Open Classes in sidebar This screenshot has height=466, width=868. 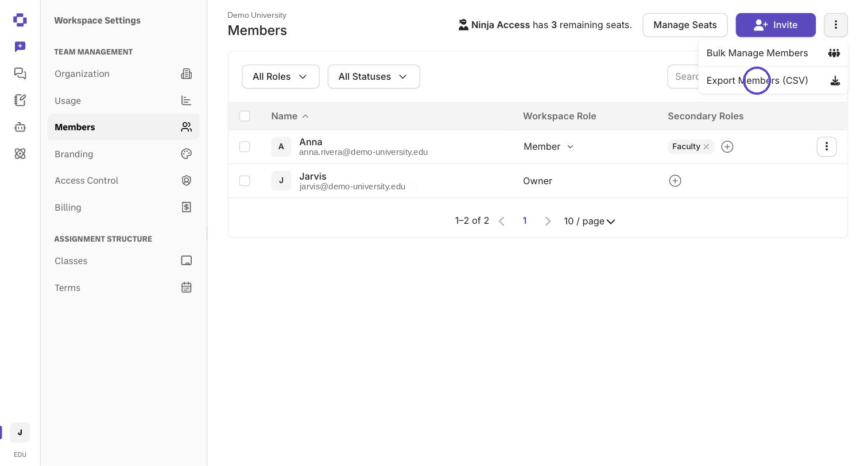point(123,261)
